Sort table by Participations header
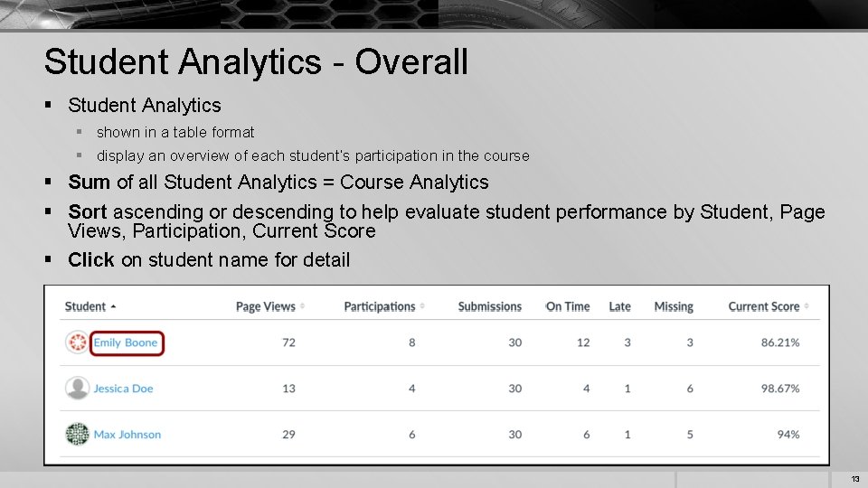 click(x=379, y=306)
